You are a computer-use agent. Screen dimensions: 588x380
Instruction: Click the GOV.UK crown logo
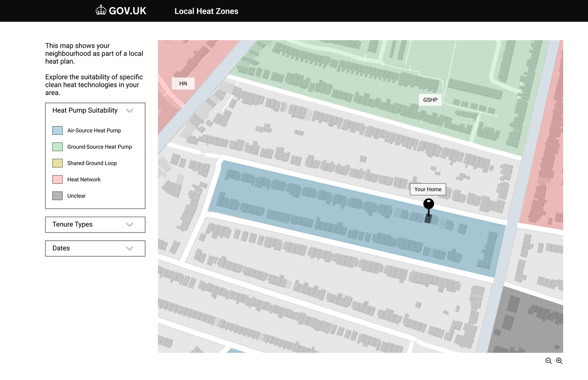tap(101, 11)
